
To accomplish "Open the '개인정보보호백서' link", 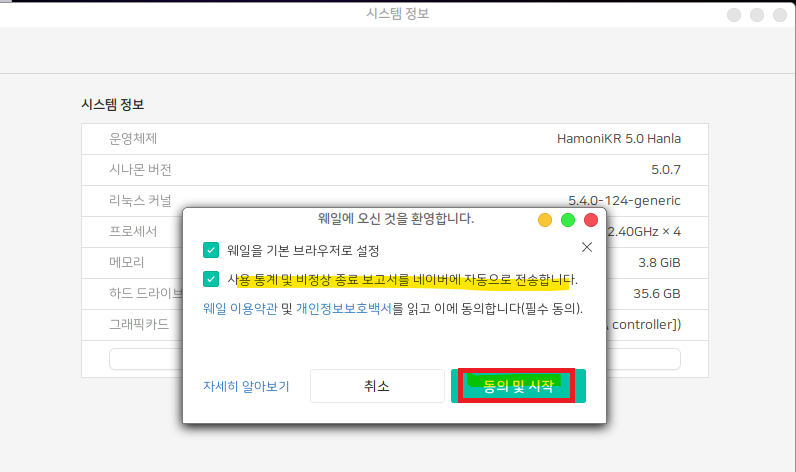I will coord(344,309).
